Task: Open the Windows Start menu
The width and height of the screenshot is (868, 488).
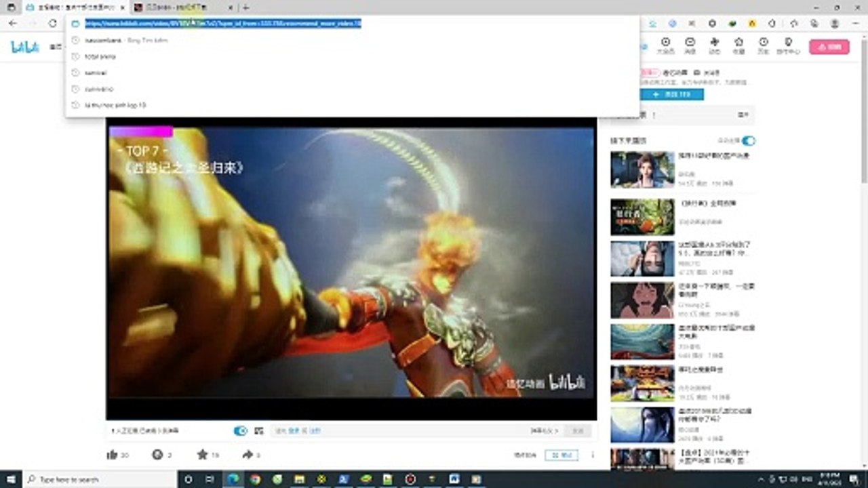Action: 10,479
